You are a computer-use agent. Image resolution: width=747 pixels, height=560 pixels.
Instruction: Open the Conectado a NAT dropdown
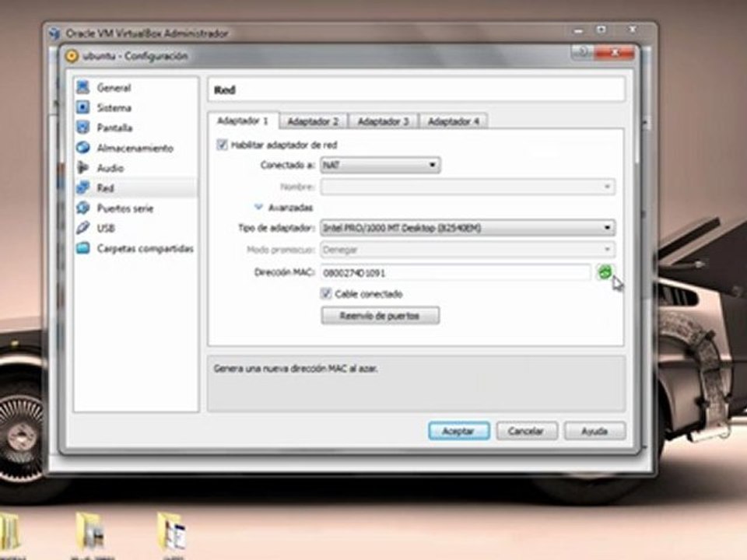pyautogui.click(x=381, y=165)
